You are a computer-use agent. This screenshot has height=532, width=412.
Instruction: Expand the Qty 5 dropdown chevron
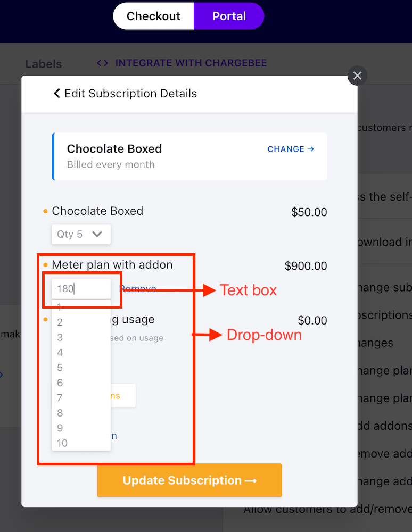tap(97, 234)
